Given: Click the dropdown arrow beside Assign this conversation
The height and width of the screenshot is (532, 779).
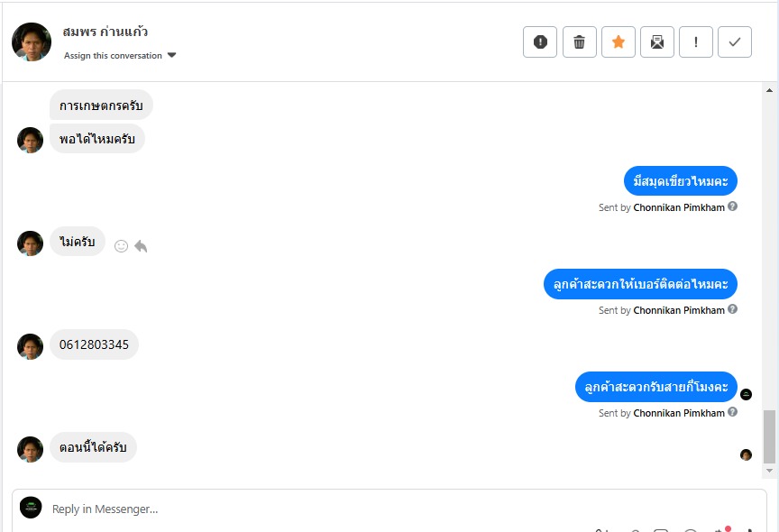Looking at the screenshot, I should (172, 55).
